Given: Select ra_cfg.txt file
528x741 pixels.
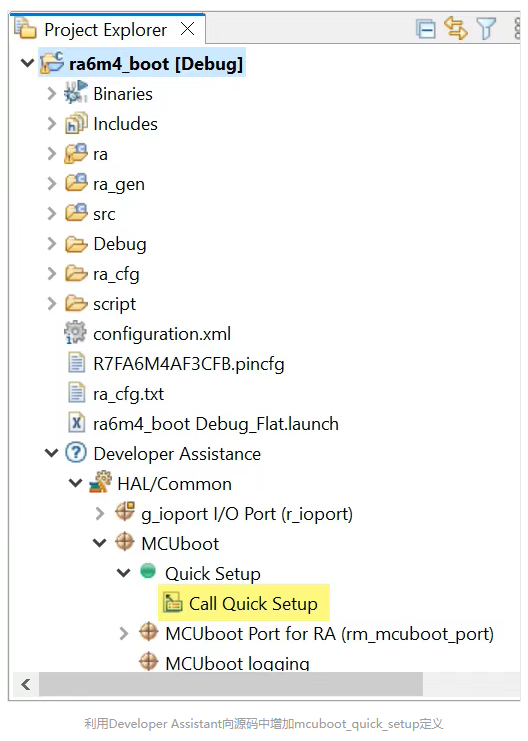Looking at the screenshot, I should click(128, 394).
